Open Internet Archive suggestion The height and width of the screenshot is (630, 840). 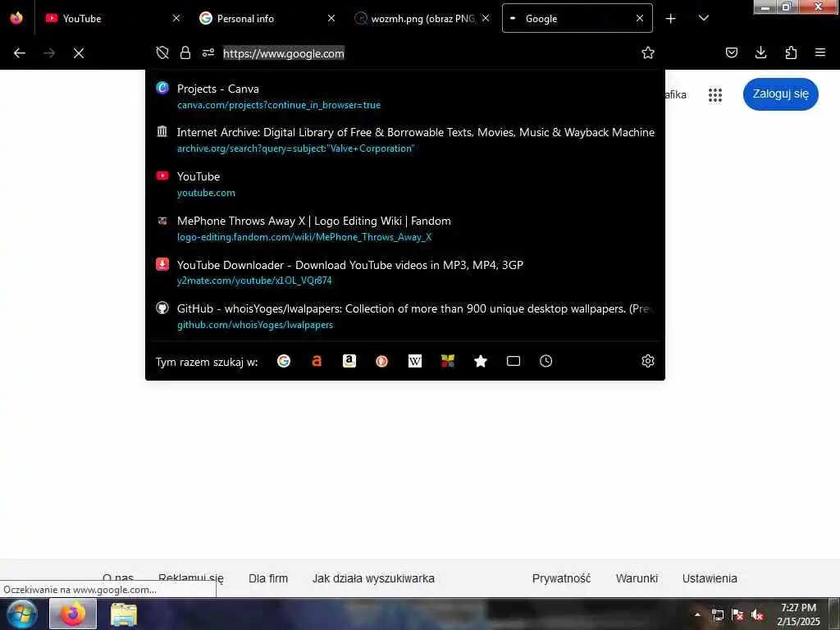pos(405,139)
